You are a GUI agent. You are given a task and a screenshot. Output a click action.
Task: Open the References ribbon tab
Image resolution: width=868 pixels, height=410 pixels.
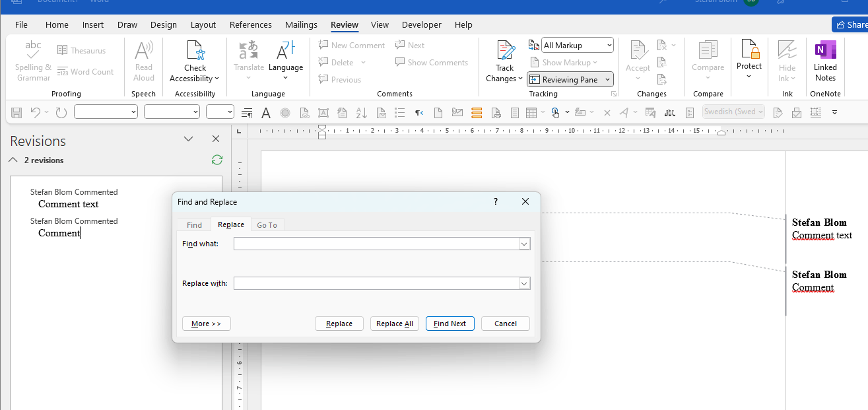point(251,25)
